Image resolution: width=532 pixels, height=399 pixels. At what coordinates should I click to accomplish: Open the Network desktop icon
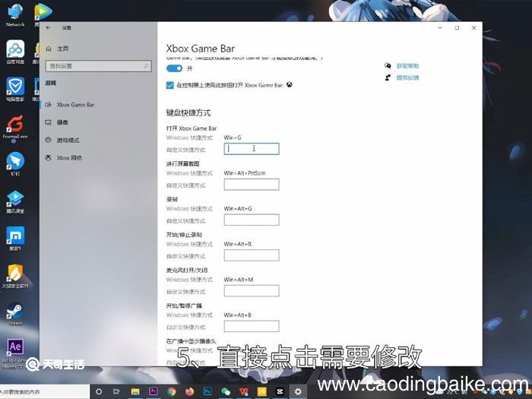point(15,15)
